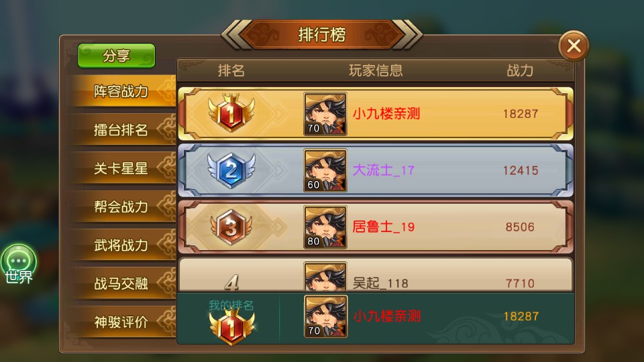This screenshot has width=644, height=362.
Task: Click the bronze rank 3 shield badge
Action: (x=231, y=227)
